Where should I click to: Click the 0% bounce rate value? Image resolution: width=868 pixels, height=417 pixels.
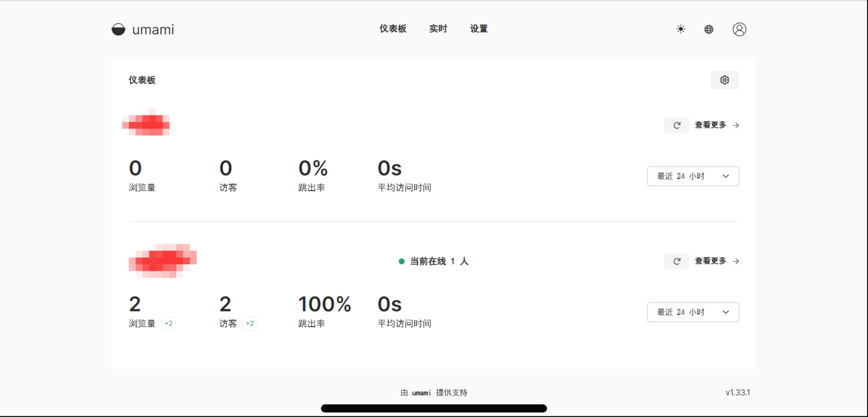(313, 168)
